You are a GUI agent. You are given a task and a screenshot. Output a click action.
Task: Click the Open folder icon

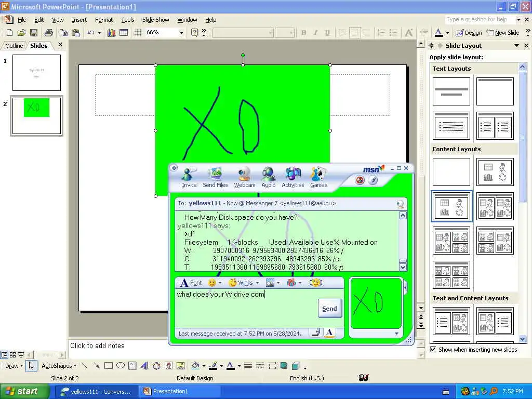(x=21, y=33)
